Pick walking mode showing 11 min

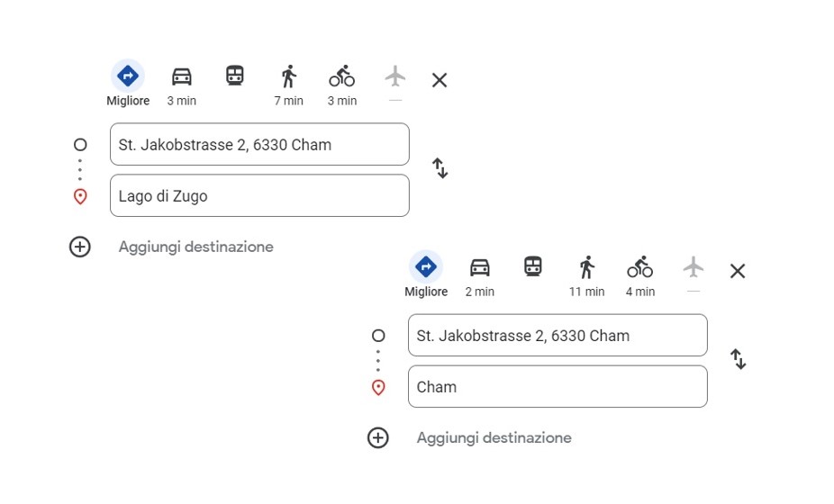586,276
